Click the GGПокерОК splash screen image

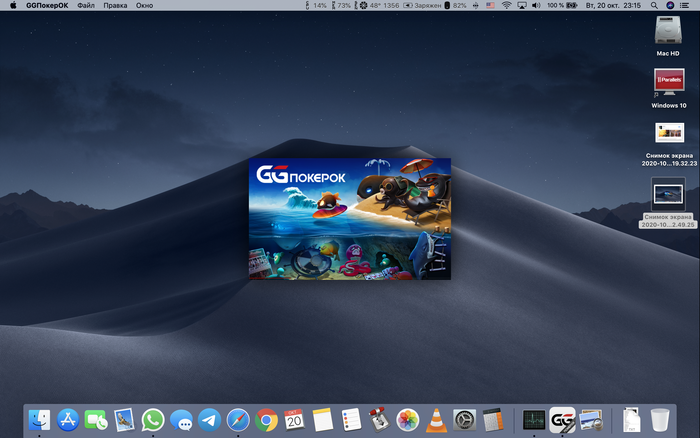[x=350, y=219]
